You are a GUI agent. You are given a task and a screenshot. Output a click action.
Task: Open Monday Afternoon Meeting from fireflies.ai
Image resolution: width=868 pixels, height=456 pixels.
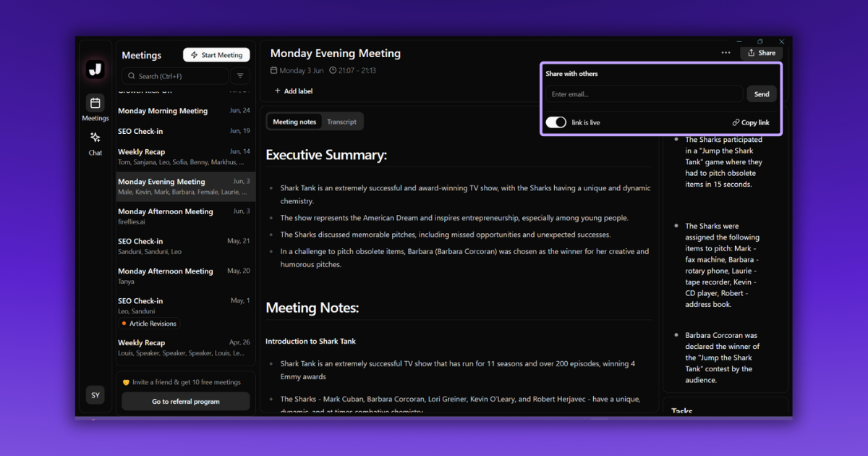coord(185,216)
